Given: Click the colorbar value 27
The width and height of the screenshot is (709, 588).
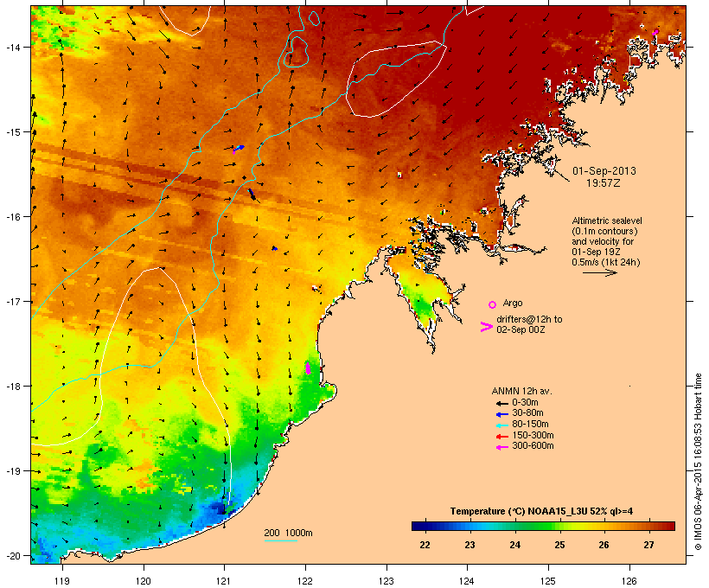Looking at the screenshot, I should point(648,545).
